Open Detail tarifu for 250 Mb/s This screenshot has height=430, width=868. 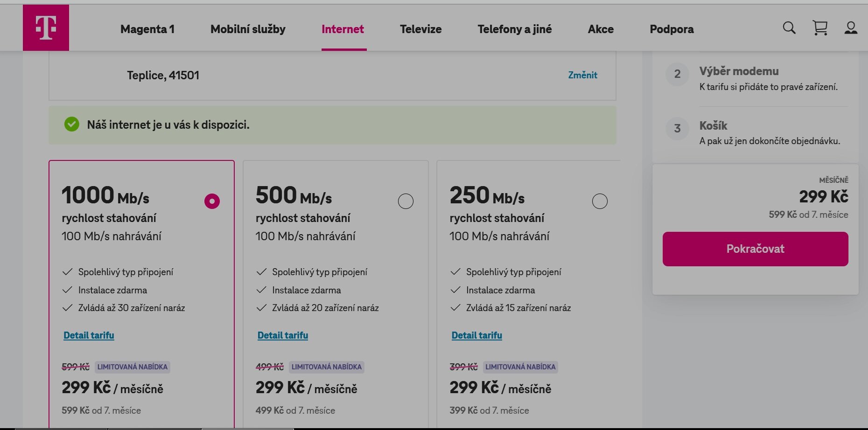click(476, 335)
